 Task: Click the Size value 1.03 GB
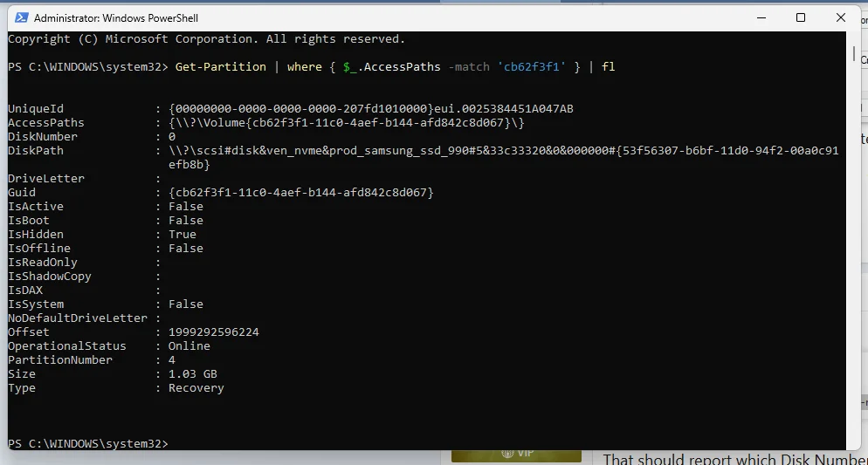pyautogui.click(x=193, y=374)
